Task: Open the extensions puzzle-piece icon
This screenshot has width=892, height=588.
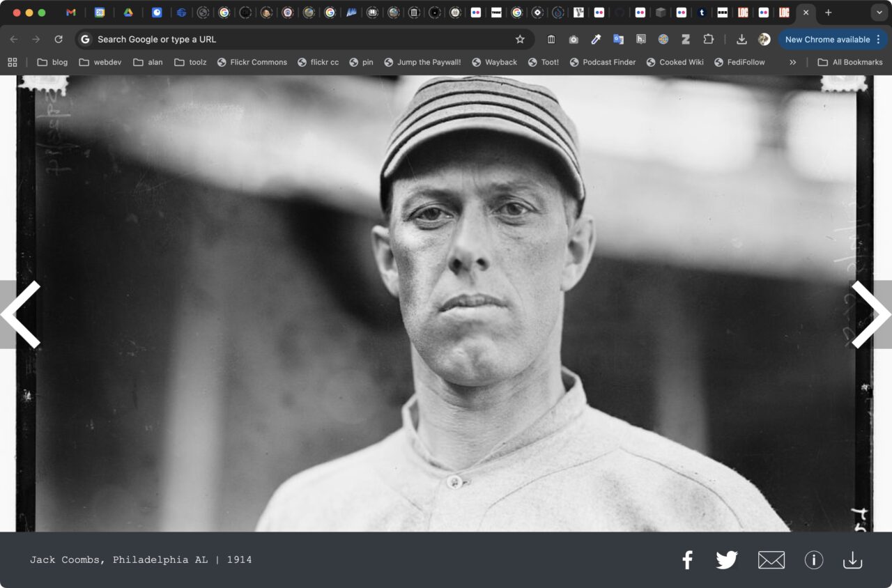Action: (709, 40)
